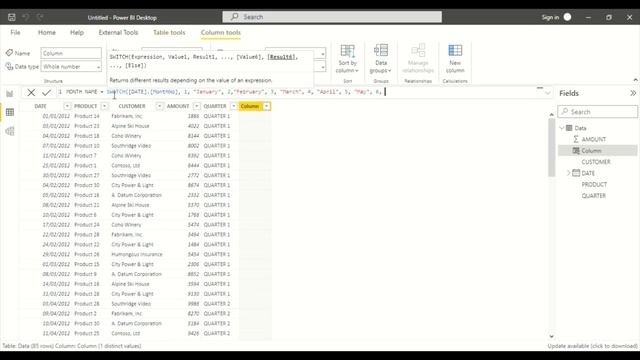Click the Data table icon in Fields
The height and width of the screenshot is (360, 640).
pyautogui.click(x=569, y=128)
